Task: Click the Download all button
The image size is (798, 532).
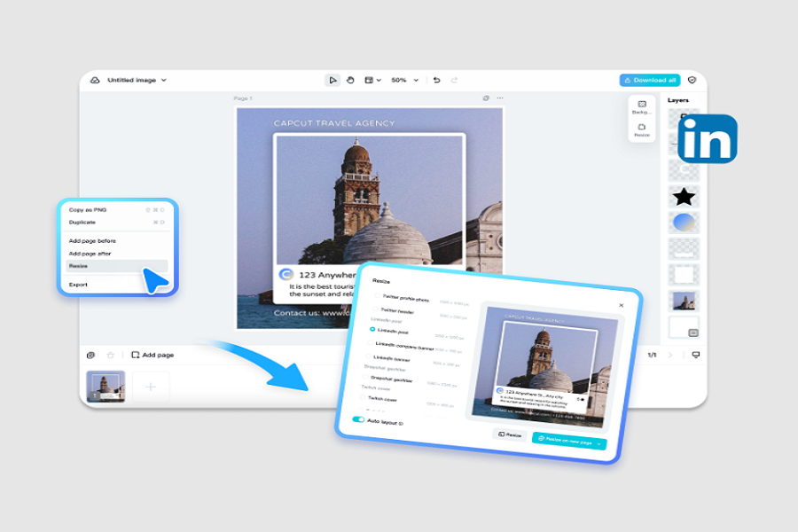Action: pyautogui.click(x=650, y=81)
